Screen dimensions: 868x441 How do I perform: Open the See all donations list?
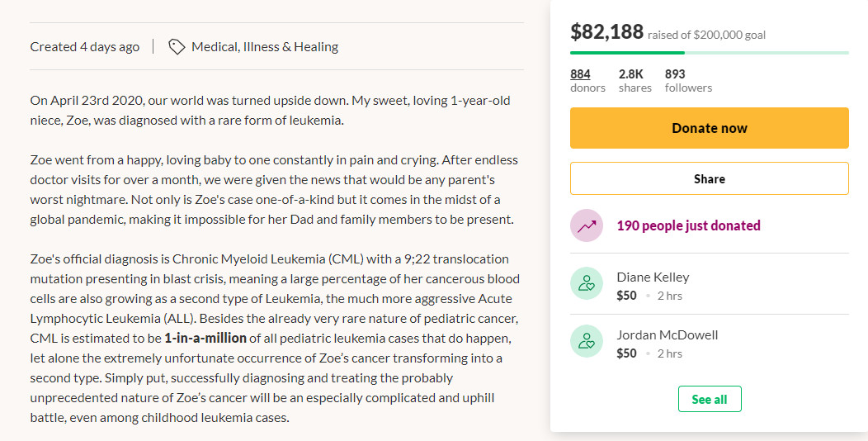click(x=709, y=399)
